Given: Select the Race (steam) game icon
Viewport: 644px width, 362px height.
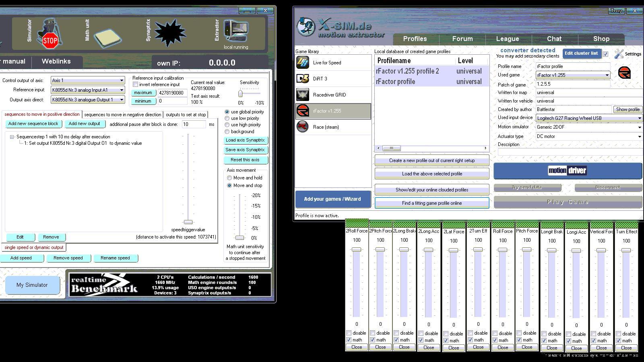Looking at the screenshot, I should tap(303, 127).
